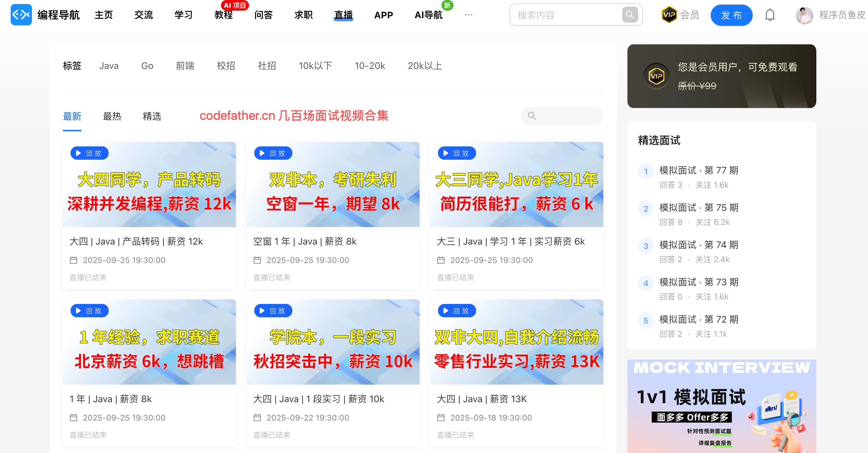This screenshot has height=453, width=868.
Task: Switch to the 最热 tab
Action: tap(112, 117)
